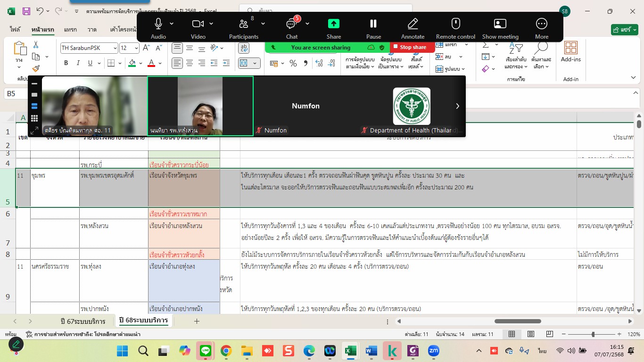Click the font color red swatch
The height and width of the screenshot is (362, 644).
151,63
